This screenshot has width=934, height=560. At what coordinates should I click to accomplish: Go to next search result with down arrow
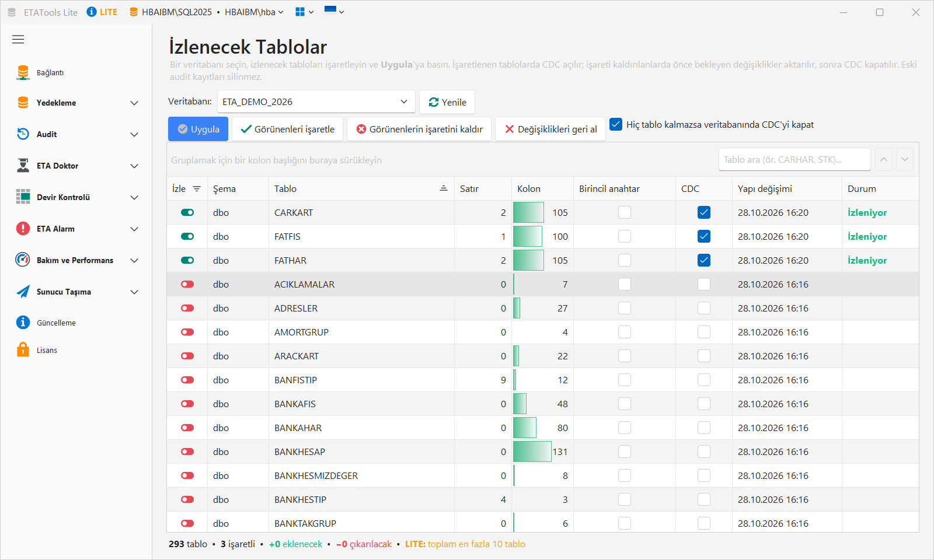[905, 159]
